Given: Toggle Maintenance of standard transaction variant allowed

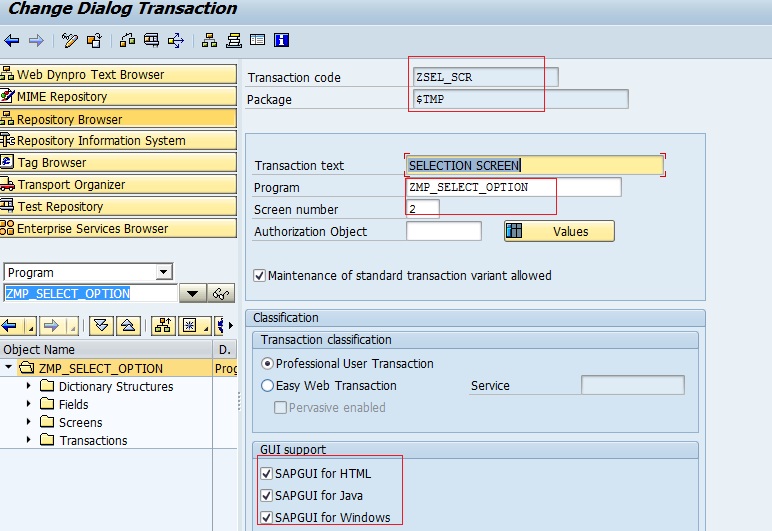Looking at the screenshot, I should pyautogui.click(x=259, y=276).
